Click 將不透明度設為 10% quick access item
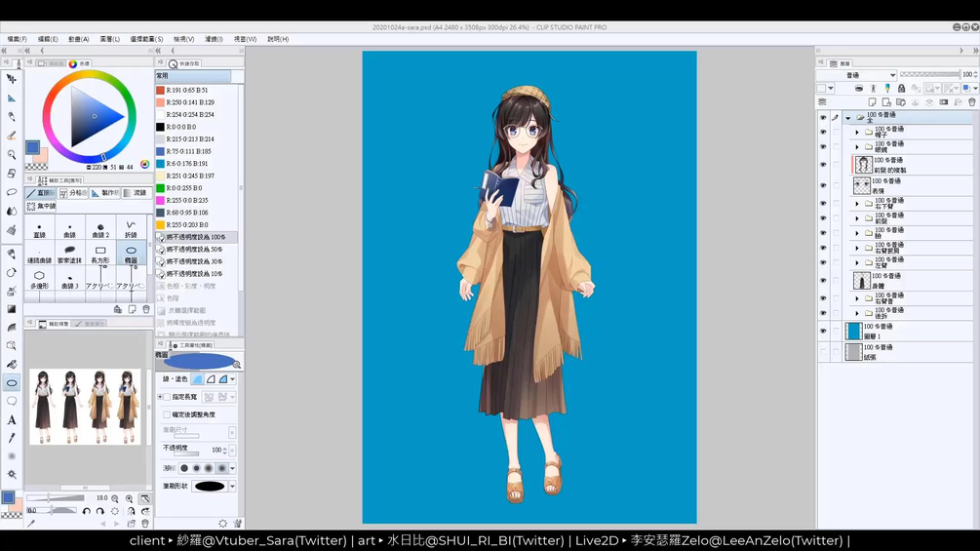This screenshot has height=551, width=980. click(x=196, y=274)
